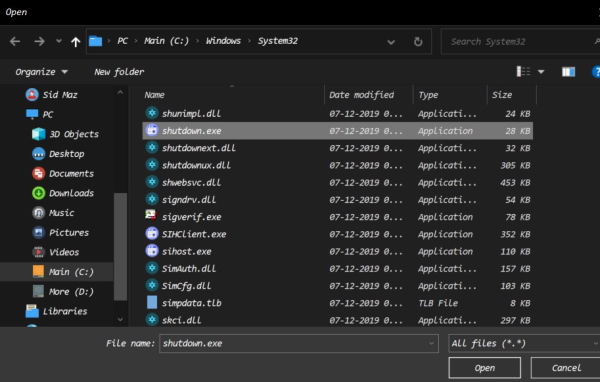
Task: Select PC in the address breadcrumb
Action: [122, 41]
